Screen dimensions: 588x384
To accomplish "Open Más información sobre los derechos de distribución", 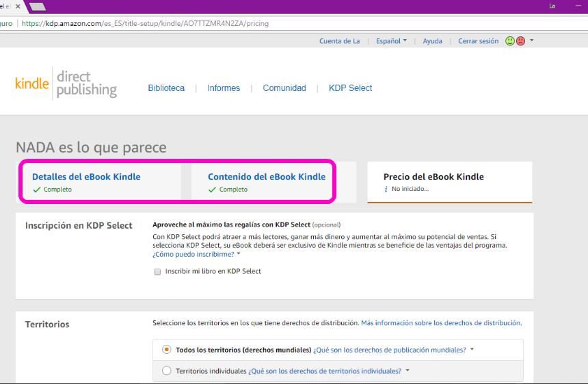I will 441,323.
